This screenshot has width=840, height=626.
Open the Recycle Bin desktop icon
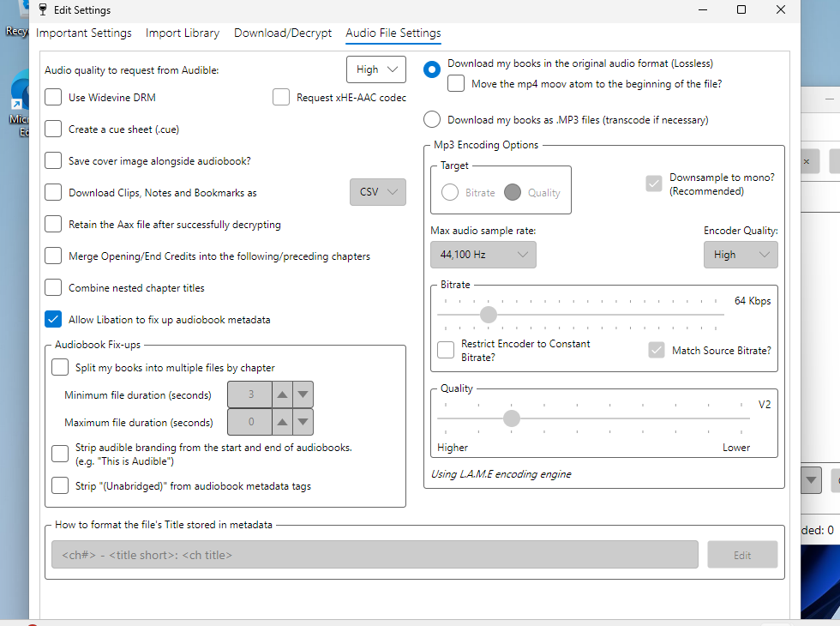(16, 19)
